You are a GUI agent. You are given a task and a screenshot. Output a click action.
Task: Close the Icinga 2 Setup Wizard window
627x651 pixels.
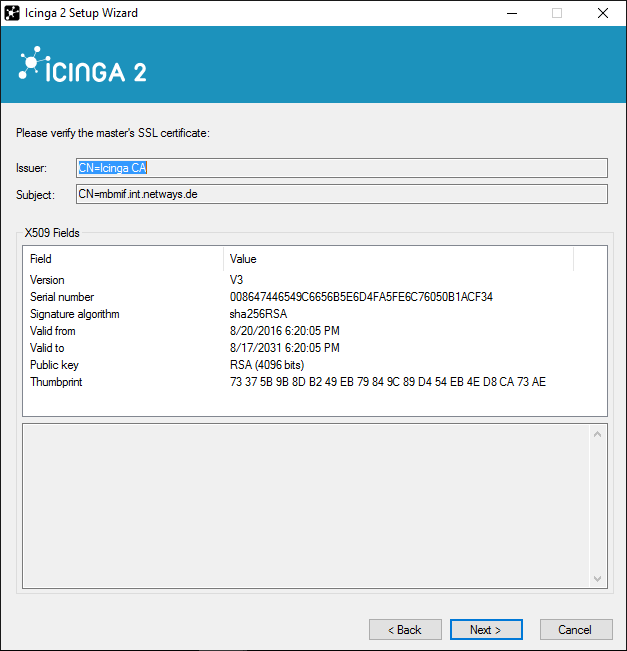[603, 13]
